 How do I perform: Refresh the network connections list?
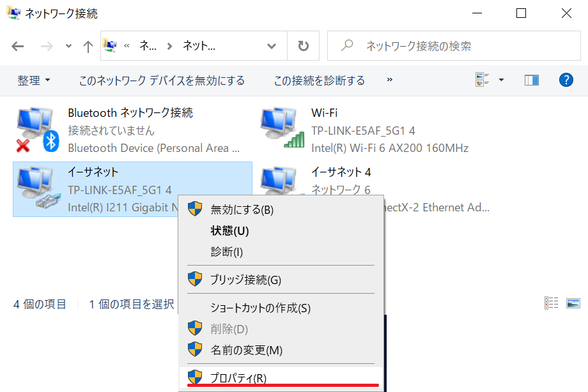click(x=303, y=46)
